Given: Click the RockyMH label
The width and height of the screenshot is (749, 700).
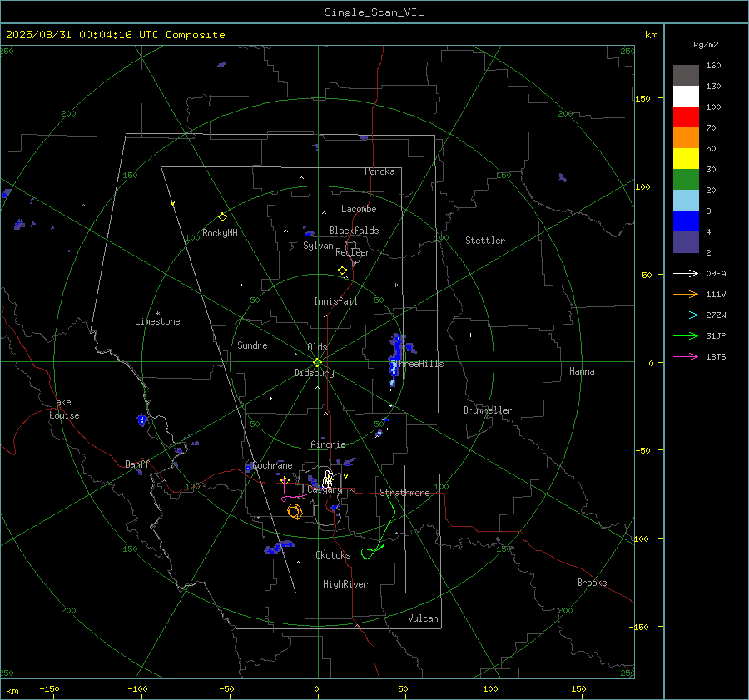Looking at the screenshot, I should click(220, 233).
